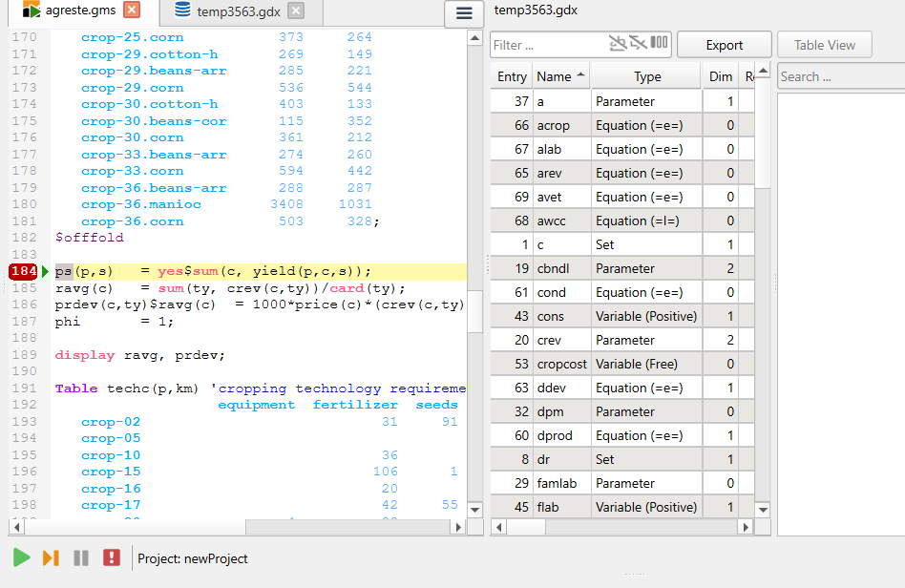Click the orange step debug icon
The width and height of the screenshot is (905, 588).
pos(51,557)
